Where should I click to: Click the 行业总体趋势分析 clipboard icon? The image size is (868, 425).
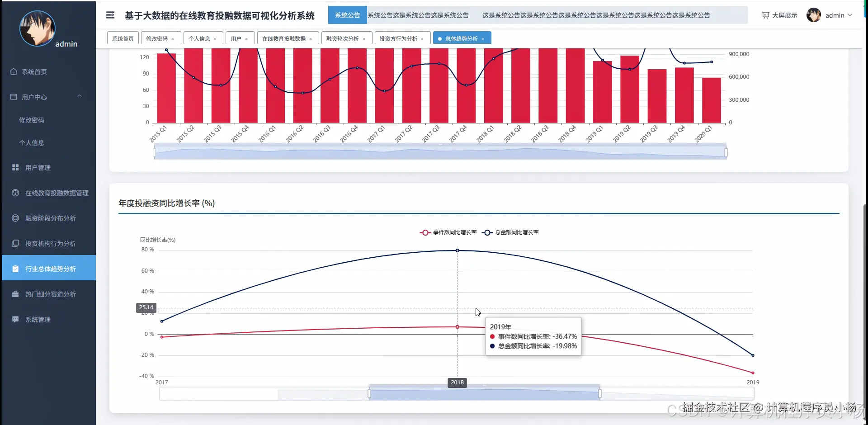click(15, 269)
